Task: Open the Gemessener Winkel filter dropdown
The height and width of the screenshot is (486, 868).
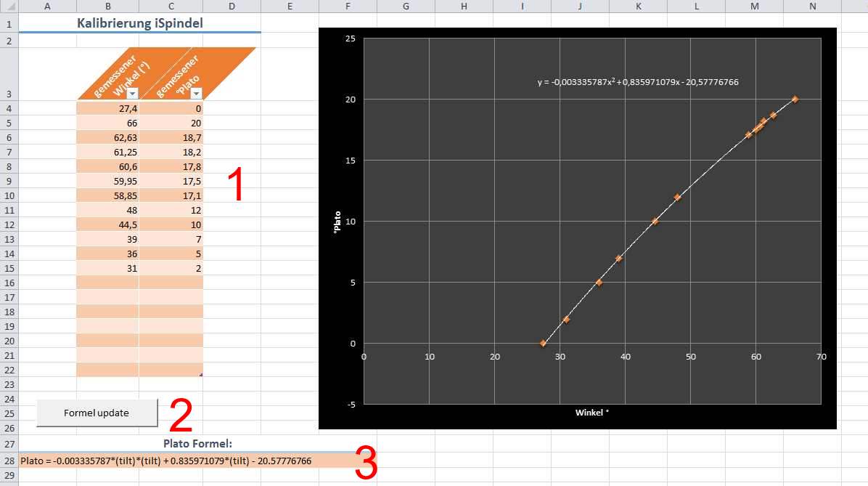Action: pyautogui.click(x=132, y=94)
